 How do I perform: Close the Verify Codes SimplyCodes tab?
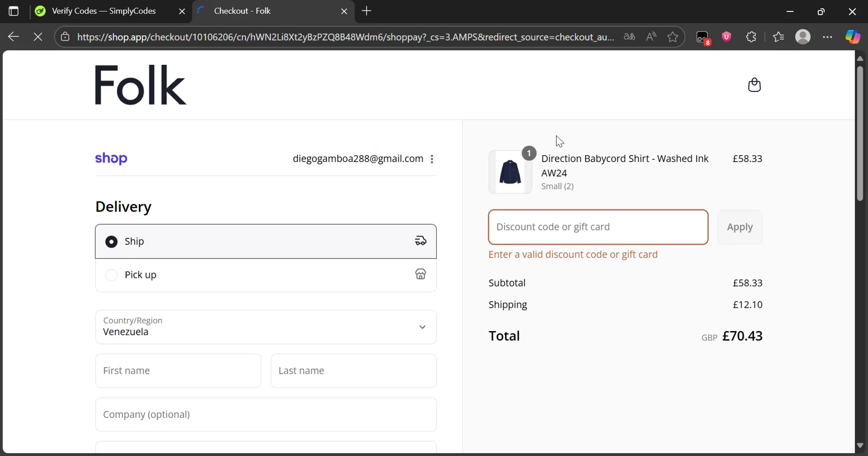pyautogui.click(x=182, y=11)
